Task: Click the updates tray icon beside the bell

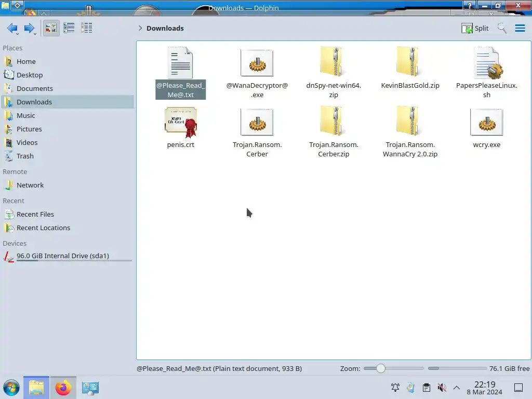Action: [x=410, y=388]
